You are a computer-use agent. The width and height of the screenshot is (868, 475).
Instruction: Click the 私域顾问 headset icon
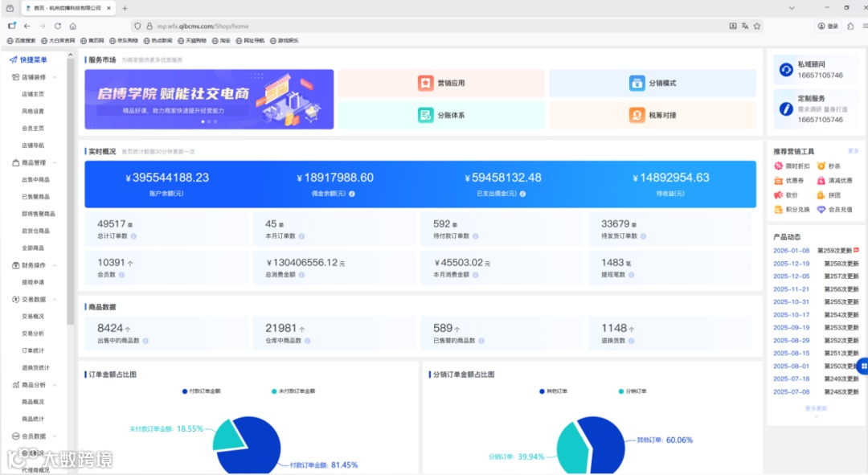click(x=785, y=70)
